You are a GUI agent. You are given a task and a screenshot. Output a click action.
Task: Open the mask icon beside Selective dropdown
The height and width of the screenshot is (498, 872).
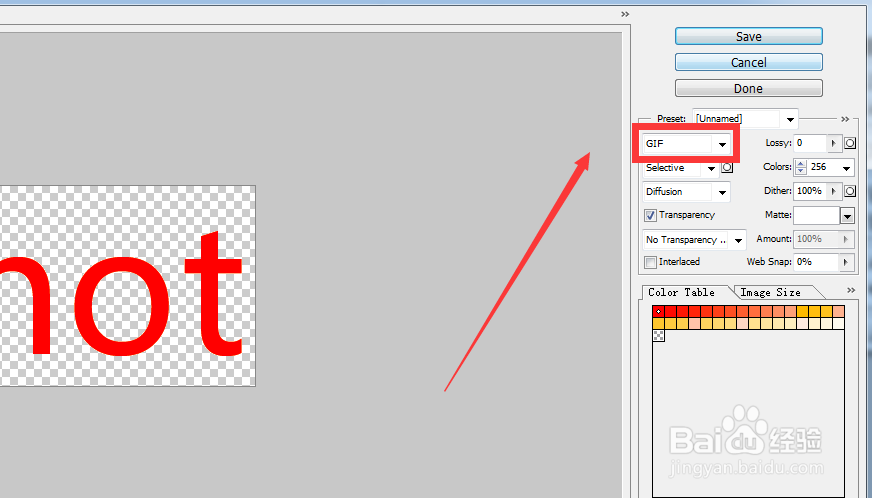tap(727, 167)
